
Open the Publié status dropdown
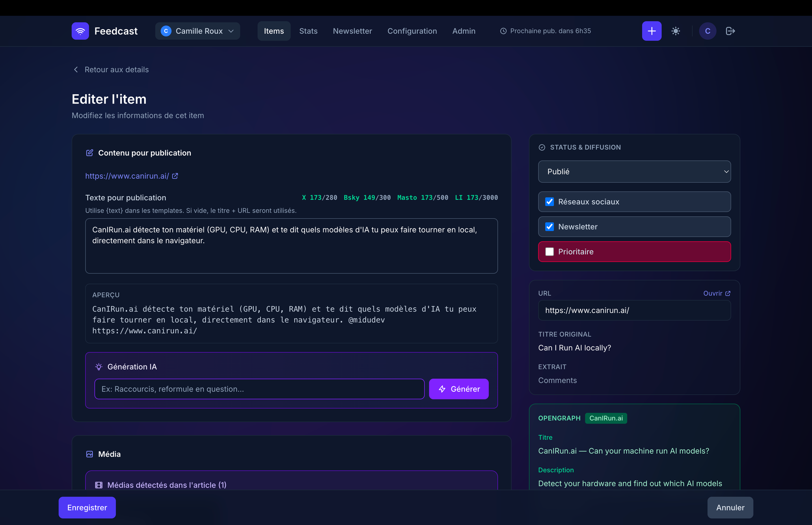pos(634,171)
